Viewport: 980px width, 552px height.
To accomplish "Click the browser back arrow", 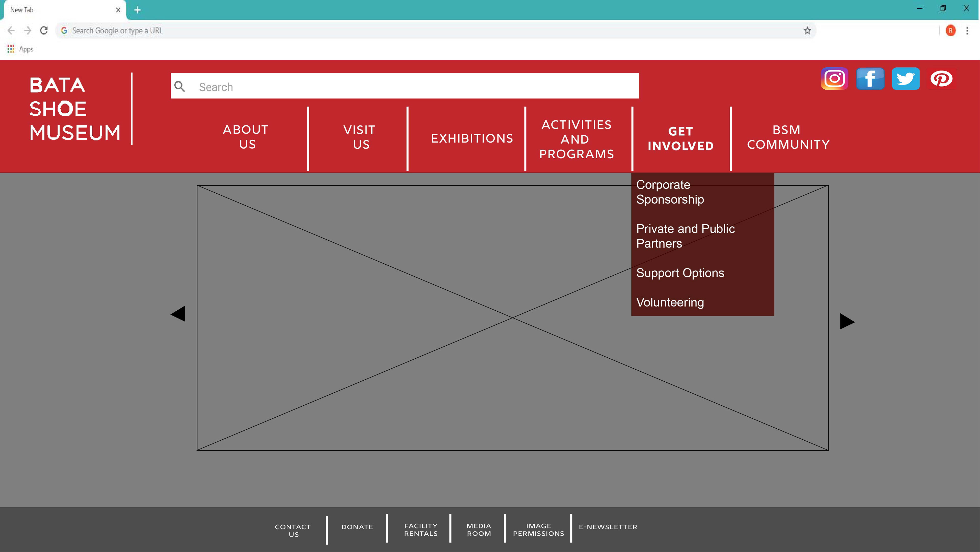I will coord(11,30).
